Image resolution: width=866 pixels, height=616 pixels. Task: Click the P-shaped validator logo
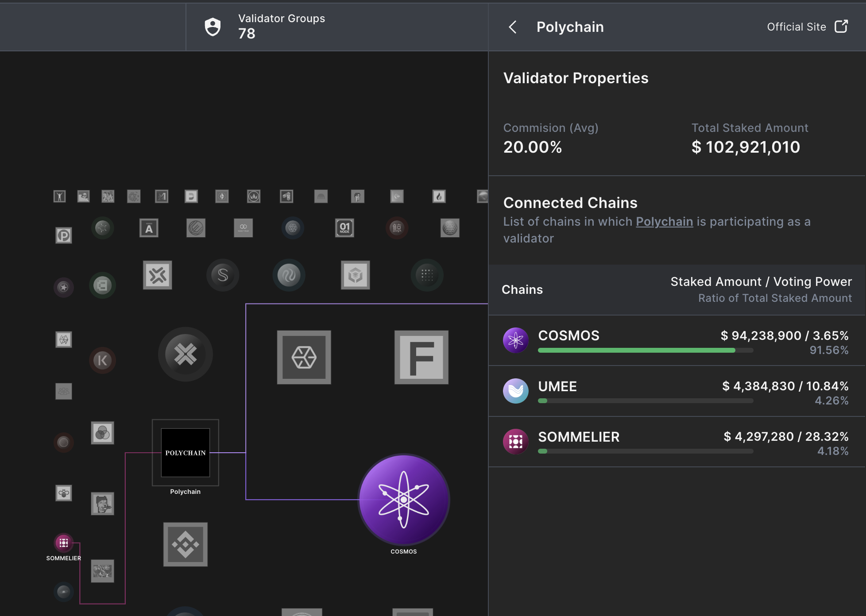(x=64, y=235)
